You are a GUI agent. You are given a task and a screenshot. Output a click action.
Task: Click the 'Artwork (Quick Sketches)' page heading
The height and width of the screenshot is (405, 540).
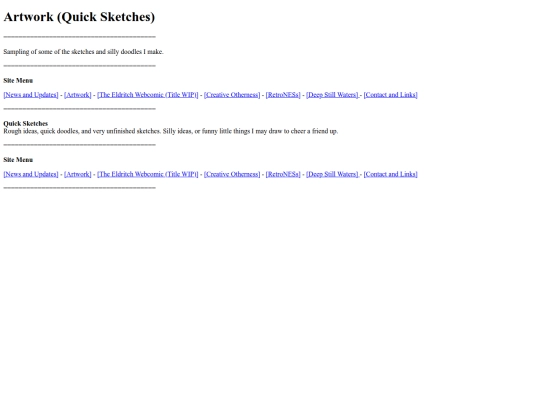pyautogui.click(x=79, y=17)
